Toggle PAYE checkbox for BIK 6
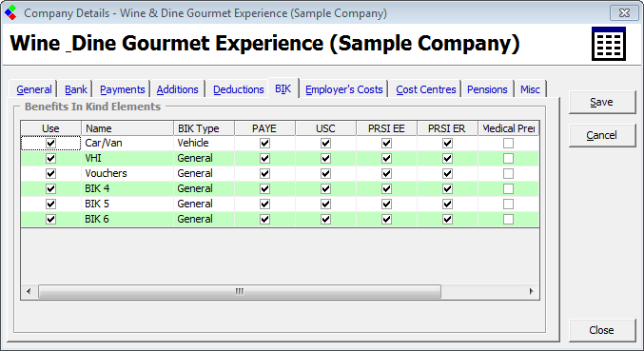This screenshot has width=644, height=351. [264, 219]
